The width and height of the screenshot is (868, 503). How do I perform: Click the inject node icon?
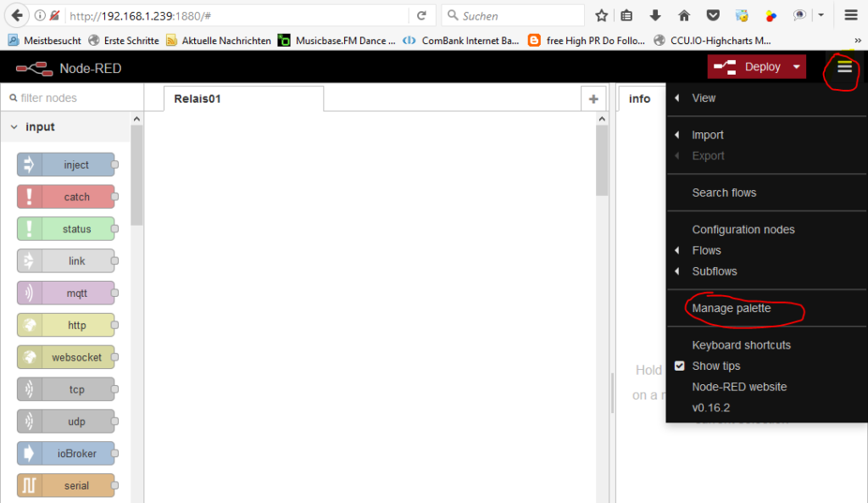(29, 165)
